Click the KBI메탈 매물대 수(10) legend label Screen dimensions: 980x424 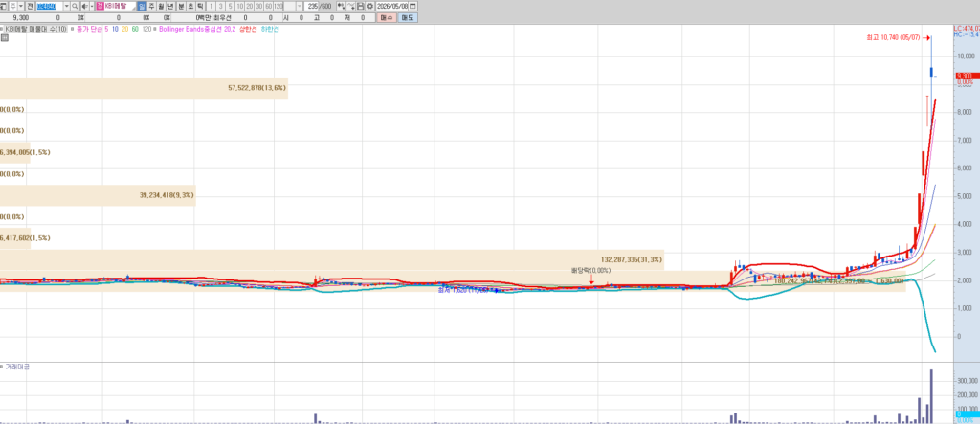[x=35, y=29]
